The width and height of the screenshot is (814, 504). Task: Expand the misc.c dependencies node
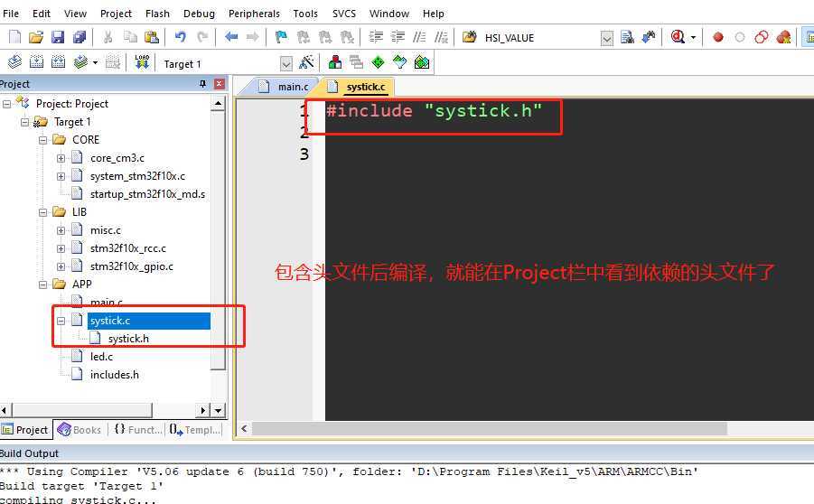[x=61, y=230]
